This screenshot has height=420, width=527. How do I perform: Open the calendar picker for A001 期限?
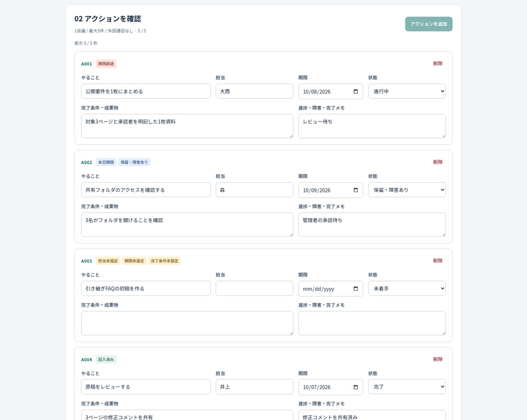tap(356, 92)
